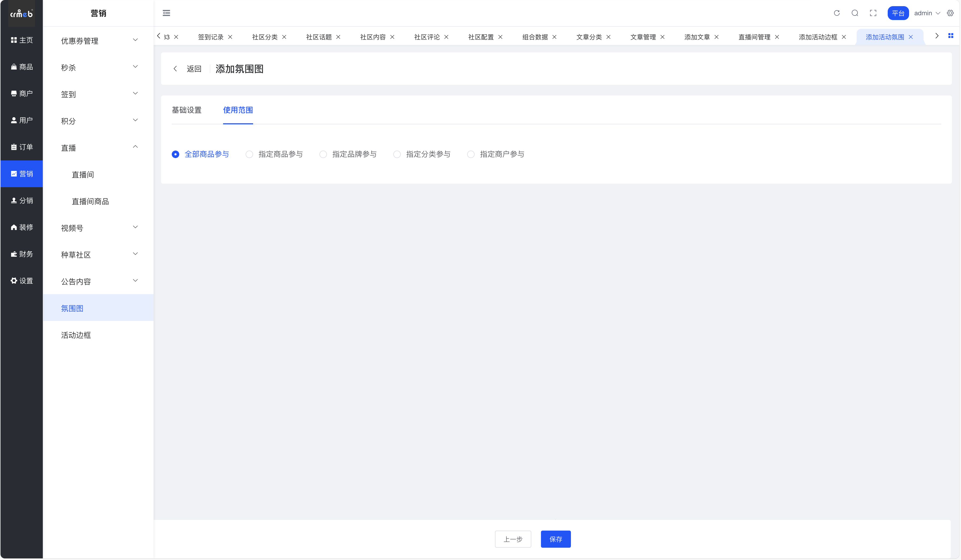Select the 指定品牌参与 radio option

coord(323,154)
